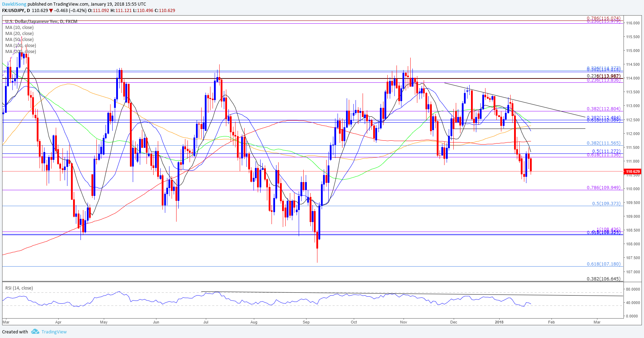Click 109.000 on the price axis

[633, 216]
